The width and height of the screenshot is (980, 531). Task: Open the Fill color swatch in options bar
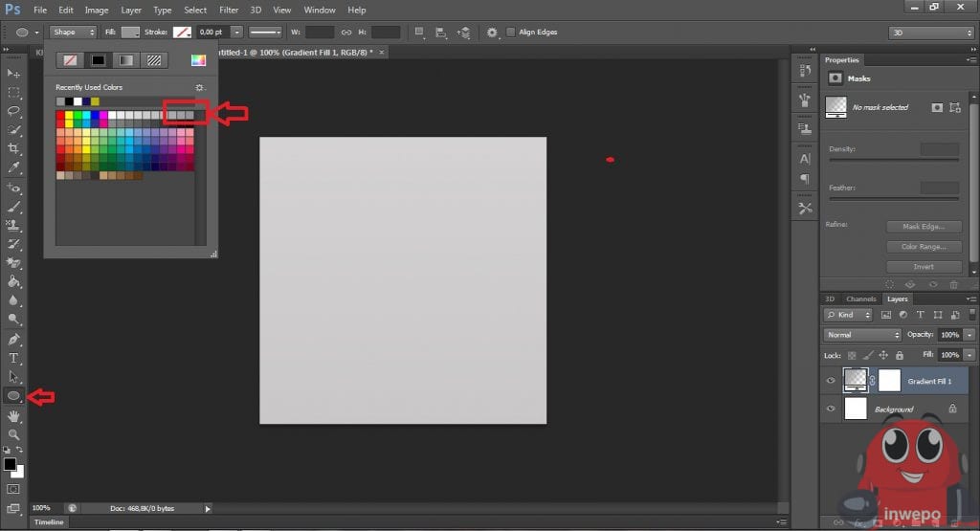[130, 32]
